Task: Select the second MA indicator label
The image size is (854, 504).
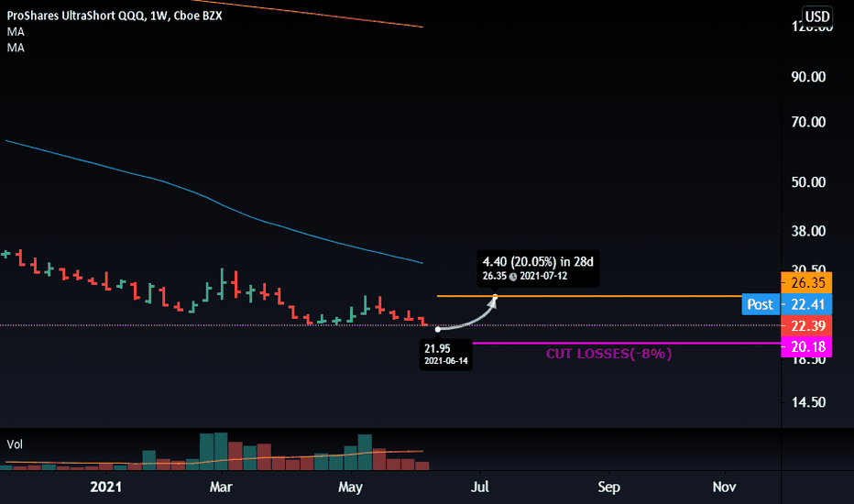Action: point(16,48)
